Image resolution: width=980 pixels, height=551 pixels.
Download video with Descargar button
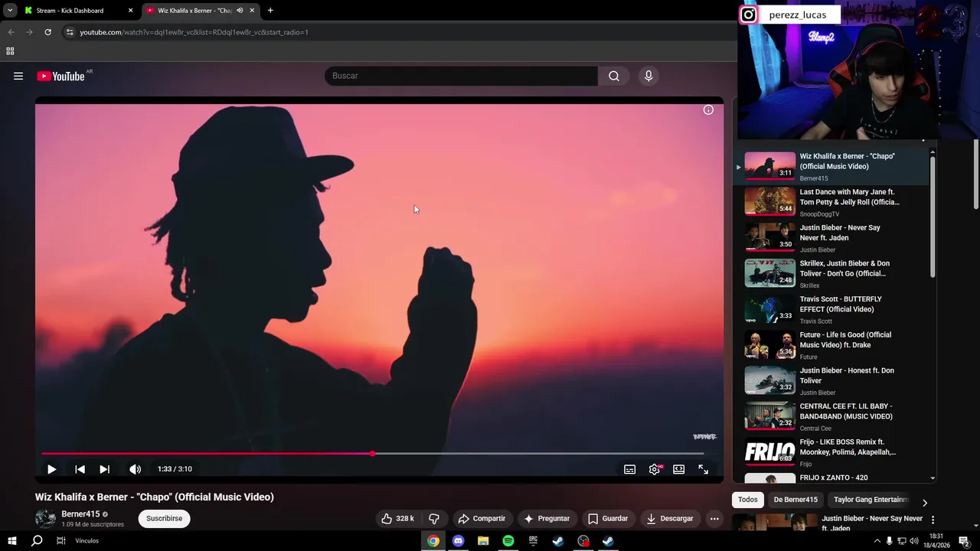[669, 519]
